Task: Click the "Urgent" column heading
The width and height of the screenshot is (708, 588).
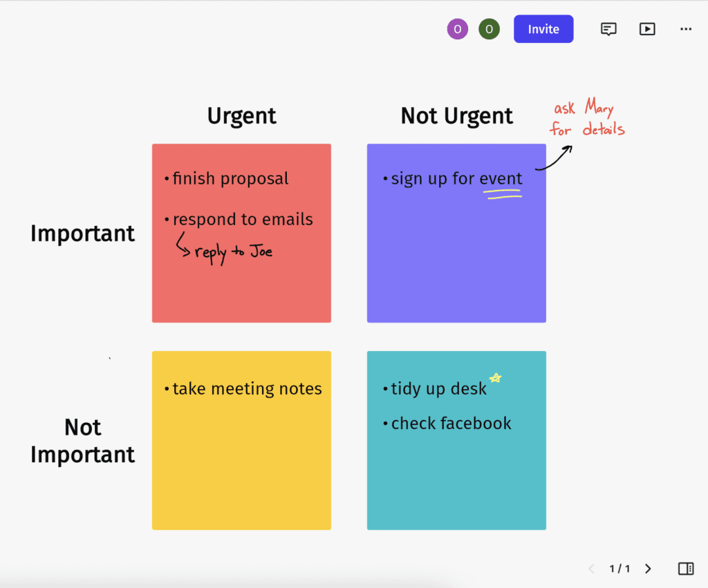Action: 241,116
